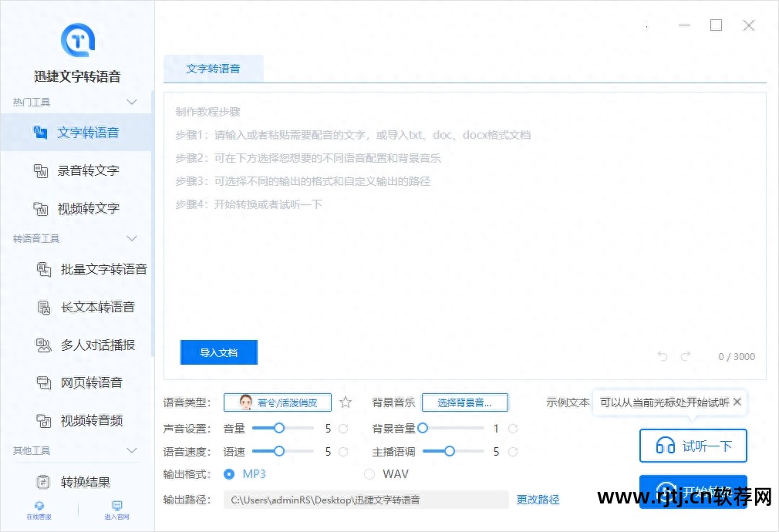Click the 批量文字转语音 sidebar icon
Image resolution: width=779 pixels, height=532 pixels.
click(44, 270)
